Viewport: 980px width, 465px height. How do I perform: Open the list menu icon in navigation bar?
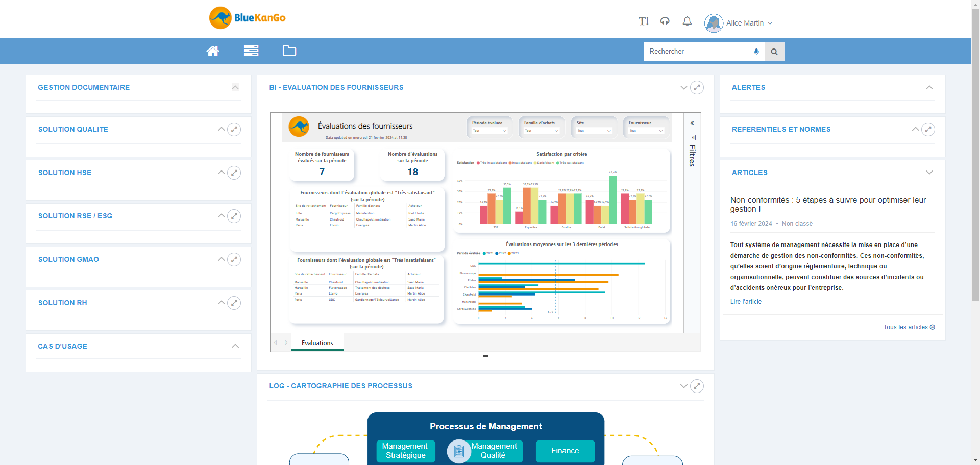[251, 51]
